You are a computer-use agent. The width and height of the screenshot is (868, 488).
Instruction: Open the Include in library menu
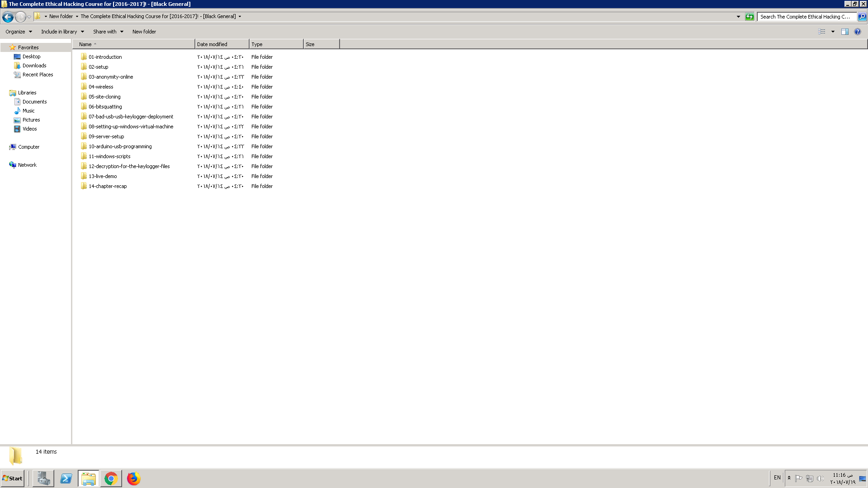[x=62, y=32]
